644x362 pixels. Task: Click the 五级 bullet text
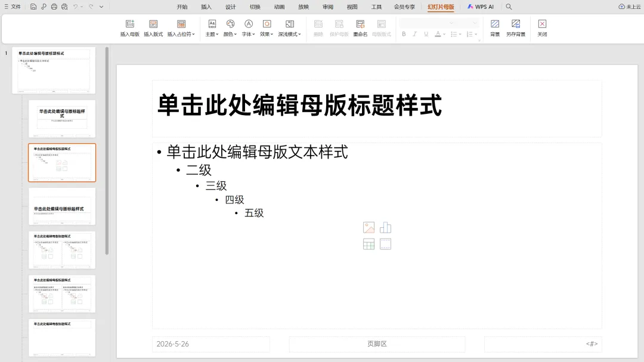(254, 213)
